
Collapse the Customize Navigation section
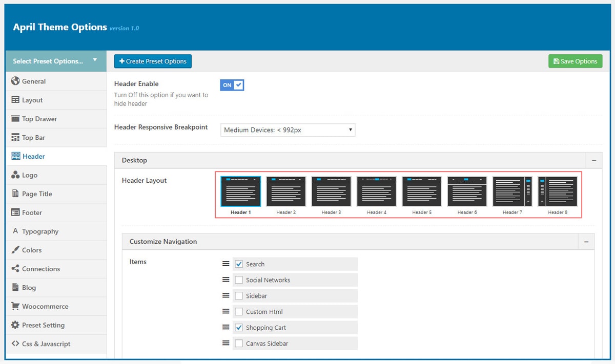point(586,242)
